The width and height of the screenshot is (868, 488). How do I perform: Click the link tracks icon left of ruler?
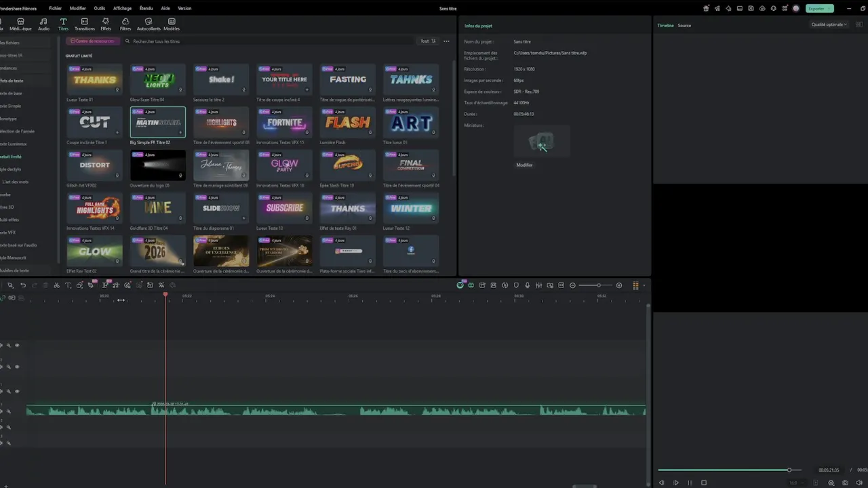[3, 298]
